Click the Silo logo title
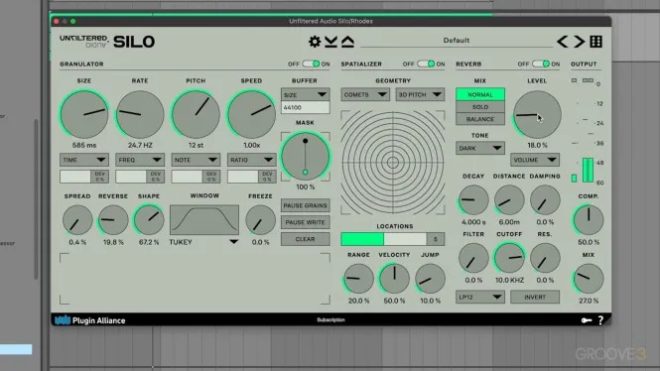The image size is (660, 371). [x=134, y=42]
